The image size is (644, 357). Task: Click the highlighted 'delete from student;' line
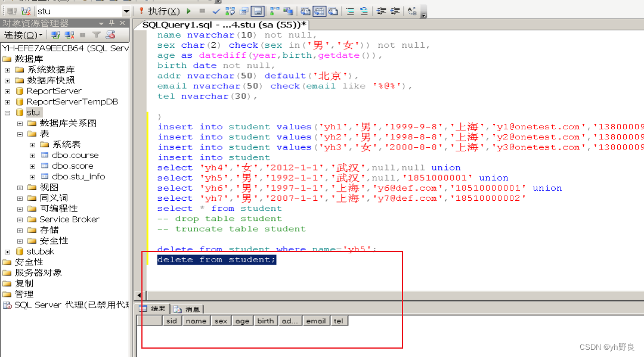coord(216,260)
